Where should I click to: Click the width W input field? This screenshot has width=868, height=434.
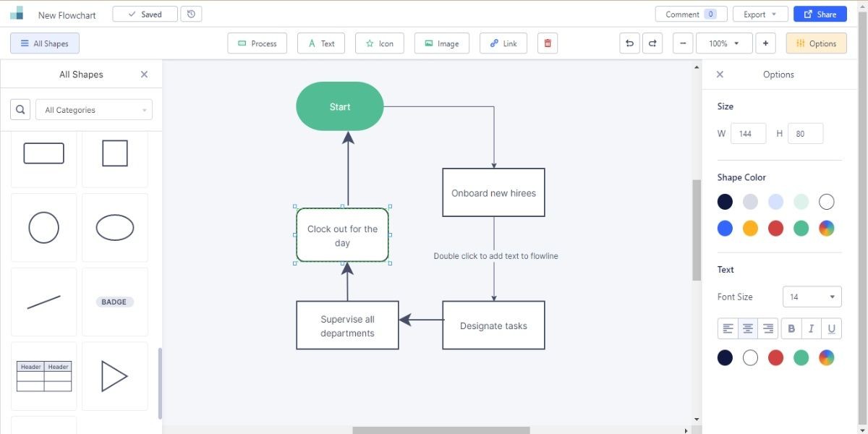pyautogui.click(x=748, y=134)
